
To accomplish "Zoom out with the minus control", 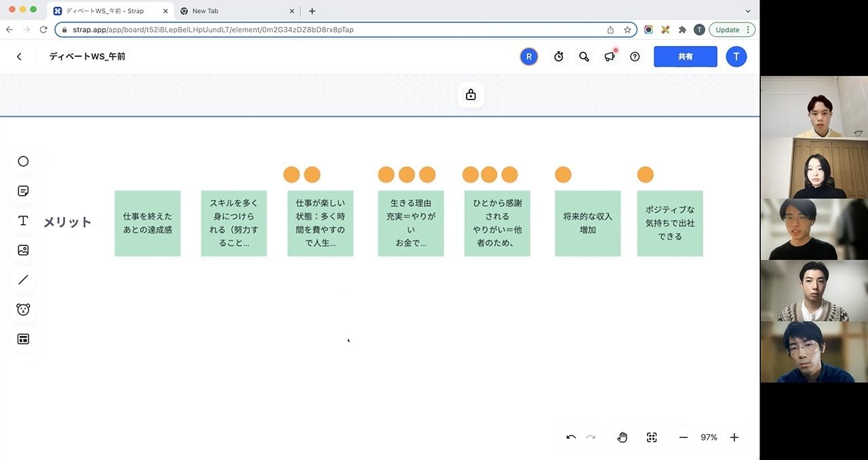I will click(x=683, y=437).
